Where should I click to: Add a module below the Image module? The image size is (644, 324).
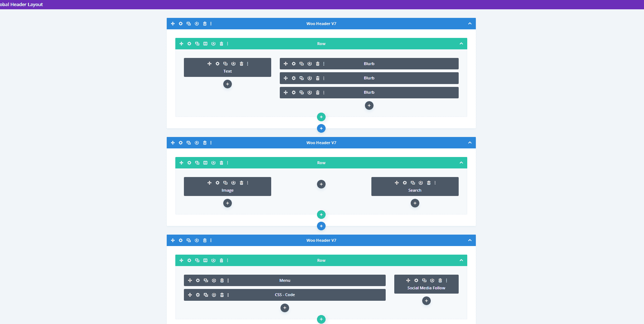click(228, 203)
